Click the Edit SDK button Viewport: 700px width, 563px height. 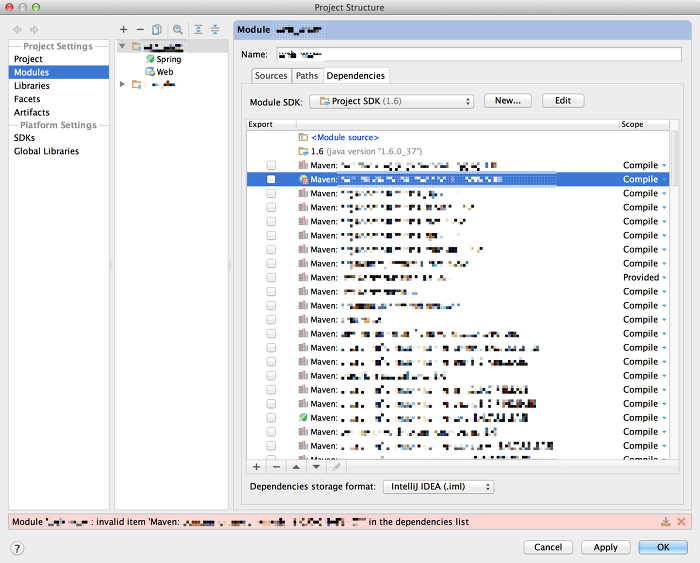(x=563, y=101)
